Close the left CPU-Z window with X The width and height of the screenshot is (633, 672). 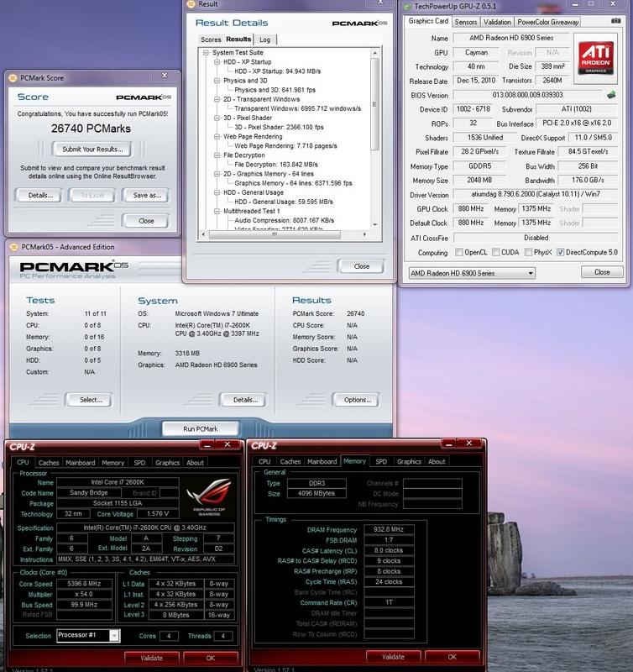click(x=228, y=445)
